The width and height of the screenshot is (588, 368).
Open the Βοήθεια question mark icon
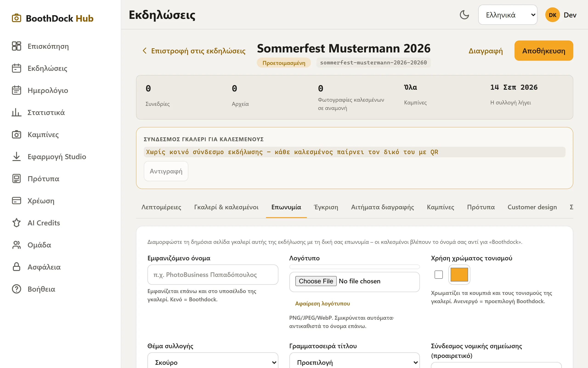(17, 289)
